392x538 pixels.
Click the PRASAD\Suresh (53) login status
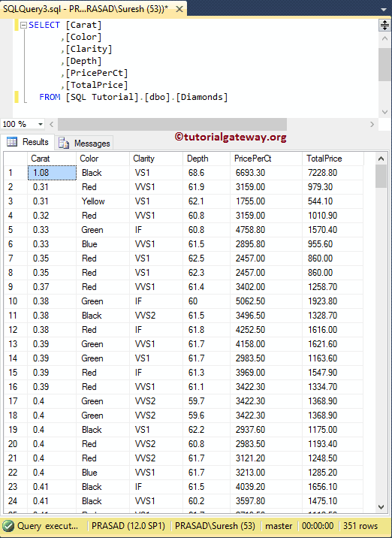click(x=215, y=526)
